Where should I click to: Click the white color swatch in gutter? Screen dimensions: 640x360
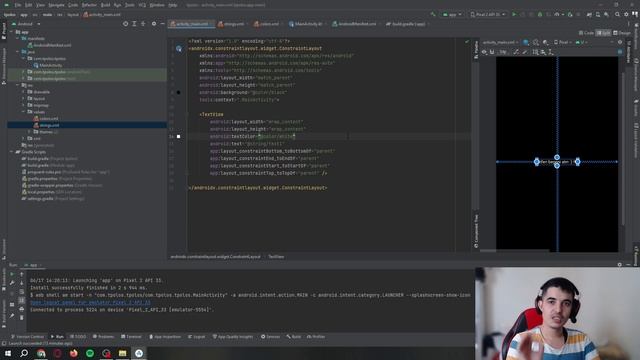pos(178,136)
